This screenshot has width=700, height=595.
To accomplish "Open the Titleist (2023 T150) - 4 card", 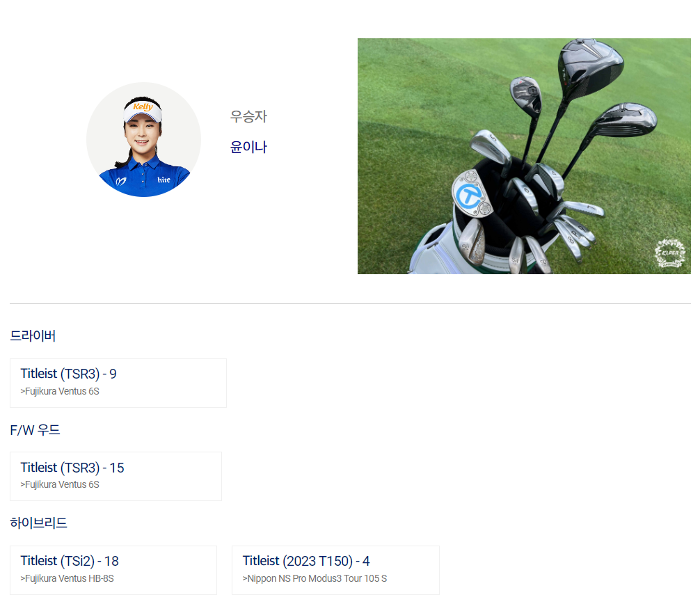I will [335, 570].
